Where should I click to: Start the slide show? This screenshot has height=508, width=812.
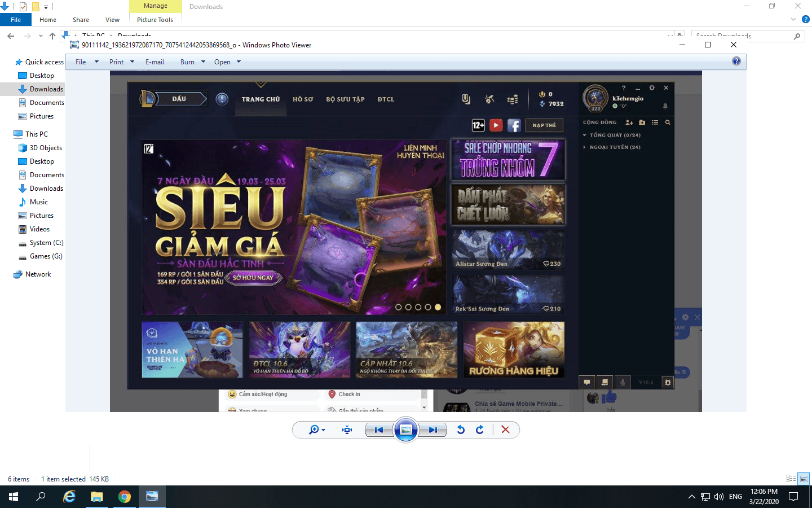click(x=406, y=430)
